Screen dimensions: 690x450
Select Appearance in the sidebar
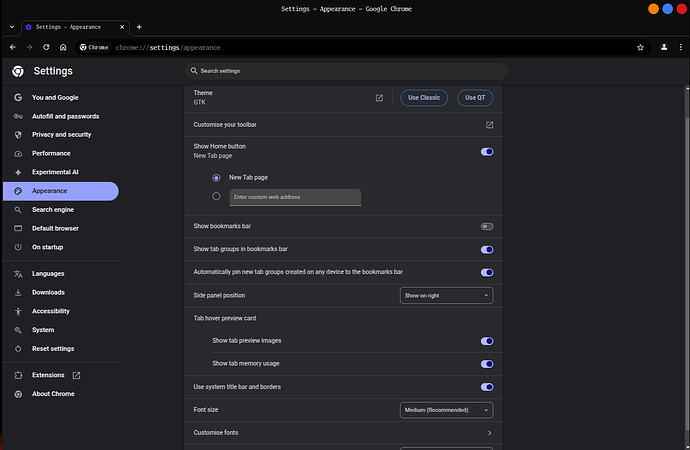click(x=61, y=191)
